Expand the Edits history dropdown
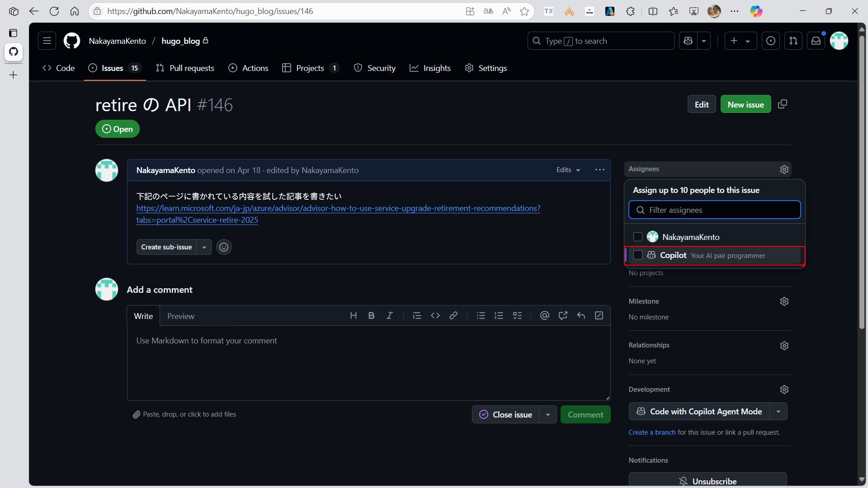Viewport: 868px width, 488px height. tap(568, 170)
